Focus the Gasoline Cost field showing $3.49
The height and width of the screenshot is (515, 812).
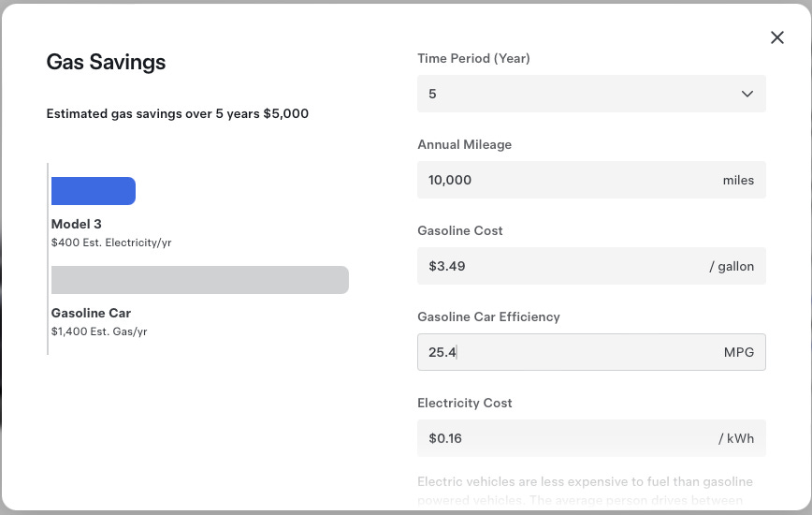tap(561, 266)
